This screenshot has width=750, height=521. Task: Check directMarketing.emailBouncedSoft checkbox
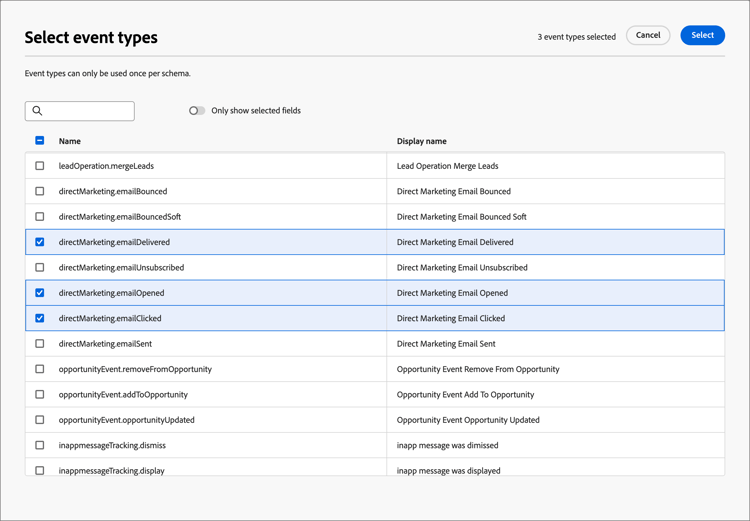tap(40, 217)
